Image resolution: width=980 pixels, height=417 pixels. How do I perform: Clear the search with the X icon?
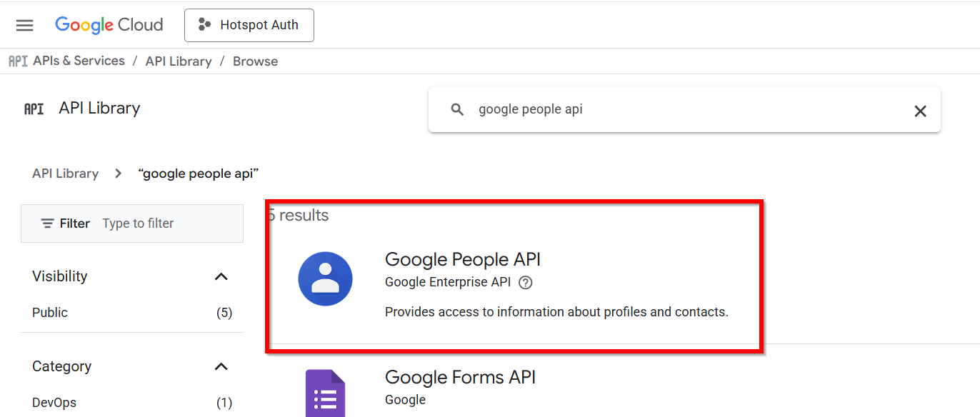point(920,111)
